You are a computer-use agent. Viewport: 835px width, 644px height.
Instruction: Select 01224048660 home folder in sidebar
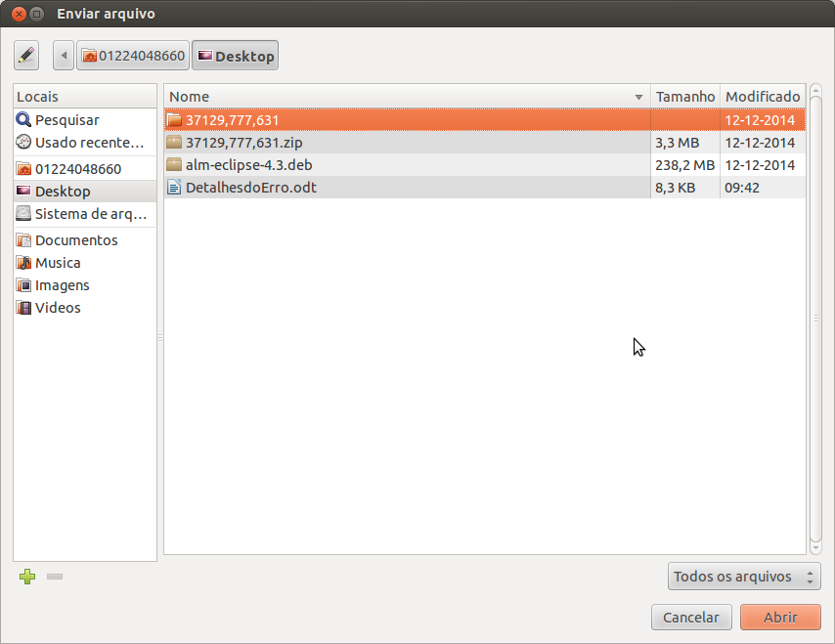(85, 169)
